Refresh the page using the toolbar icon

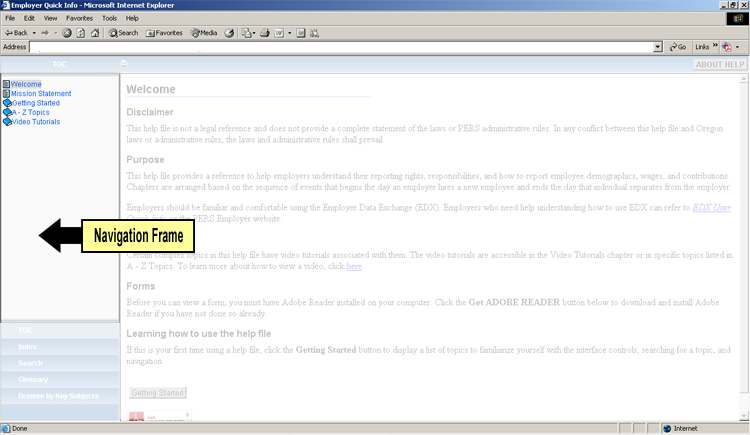[80, 33]
